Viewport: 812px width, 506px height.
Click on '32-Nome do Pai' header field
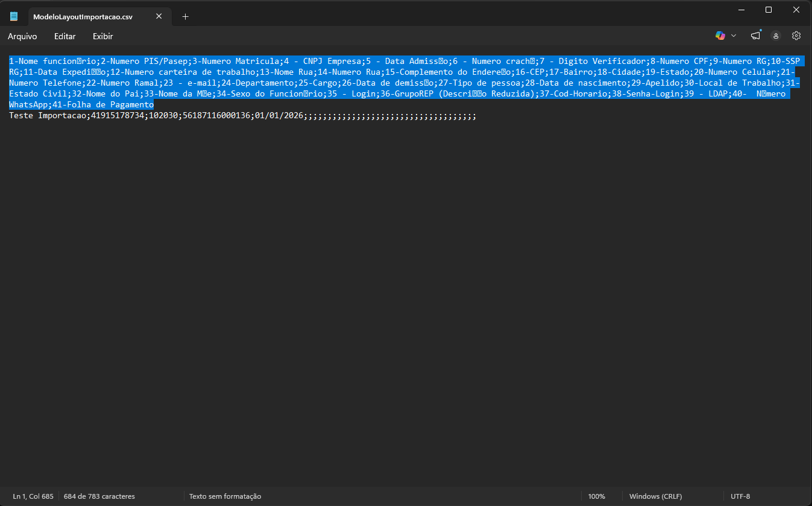(x=105, y=93)
